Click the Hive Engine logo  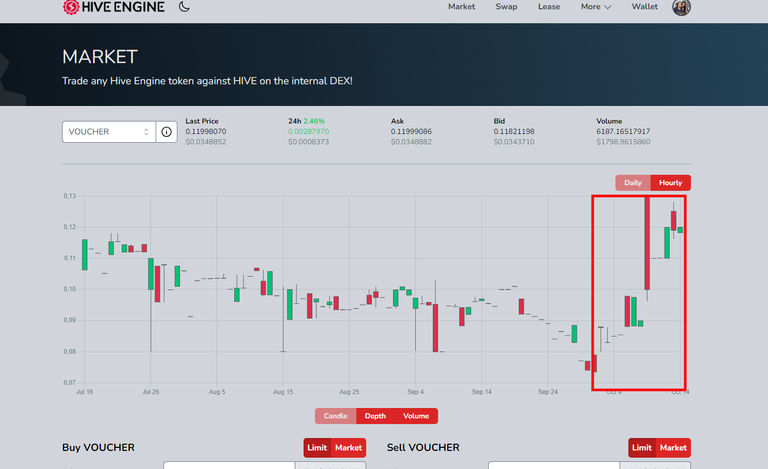(114, 7)
